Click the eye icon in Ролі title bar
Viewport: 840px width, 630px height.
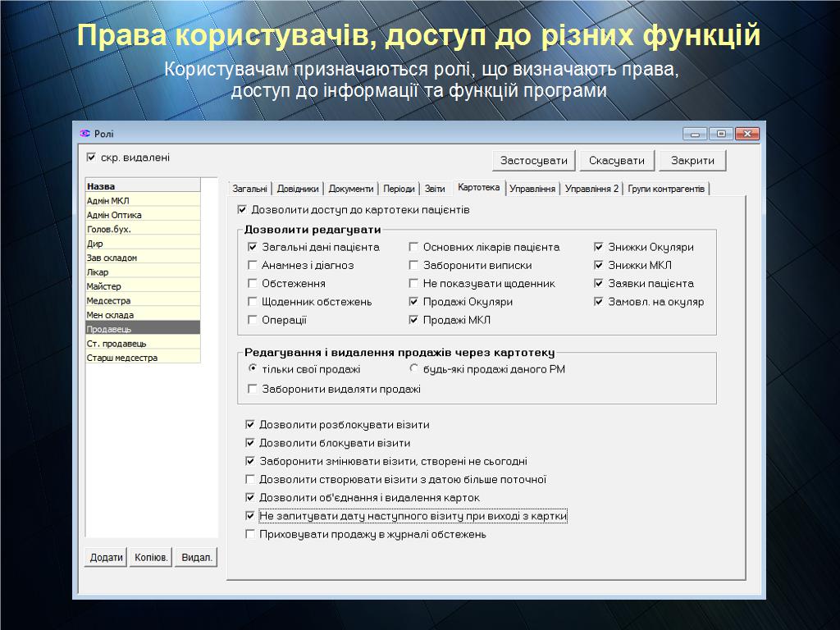84,134
